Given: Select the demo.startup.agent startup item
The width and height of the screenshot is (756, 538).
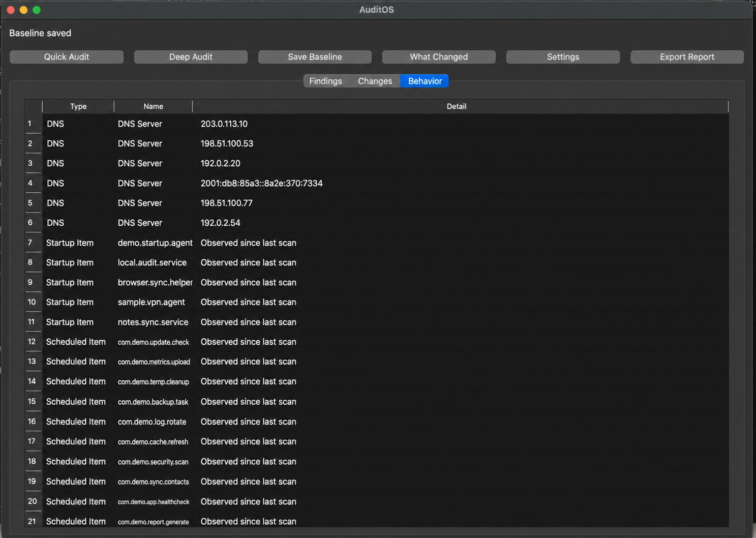Looking at the screenshot, I should pyautogui.click(x=155, y=243).
